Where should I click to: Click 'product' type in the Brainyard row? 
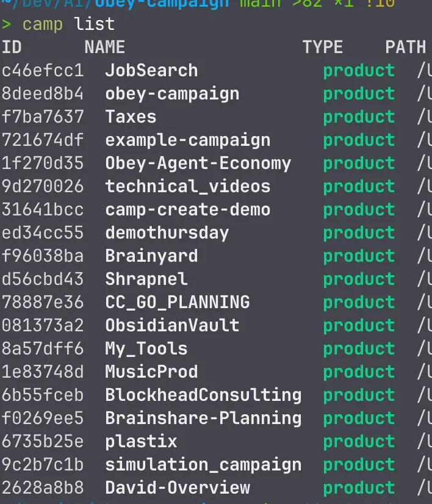point(359,257)
